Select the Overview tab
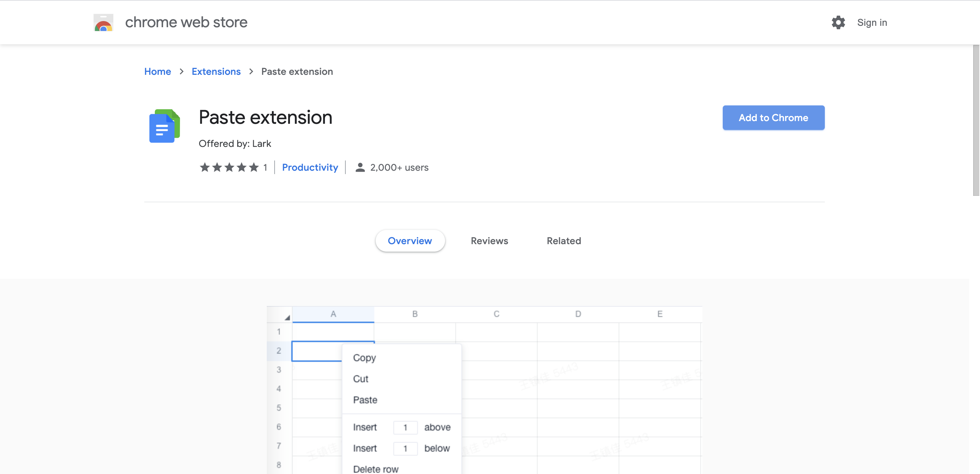The height and width of the screenshot is (474, 980). coord(410,241)
